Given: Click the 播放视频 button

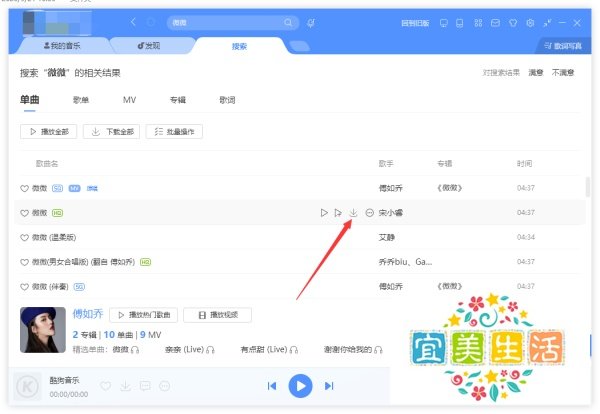Looking at the screenshot, I should [x=217, y=315].
